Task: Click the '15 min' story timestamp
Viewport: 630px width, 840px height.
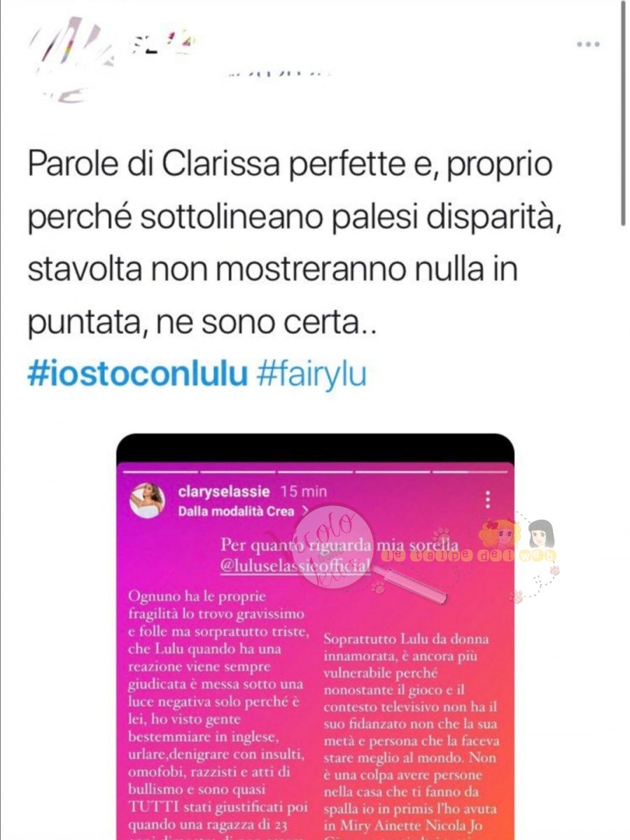Action: point(303,491)
